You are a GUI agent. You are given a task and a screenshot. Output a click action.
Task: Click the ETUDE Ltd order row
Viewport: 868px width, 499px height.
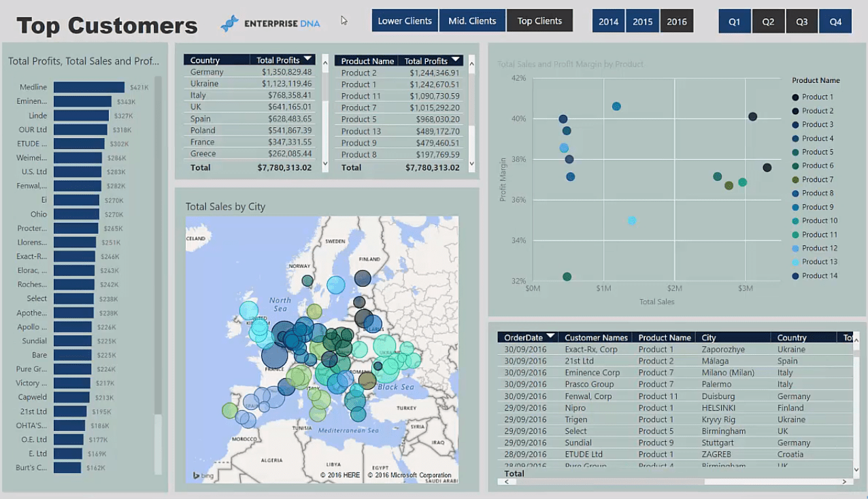674,454
